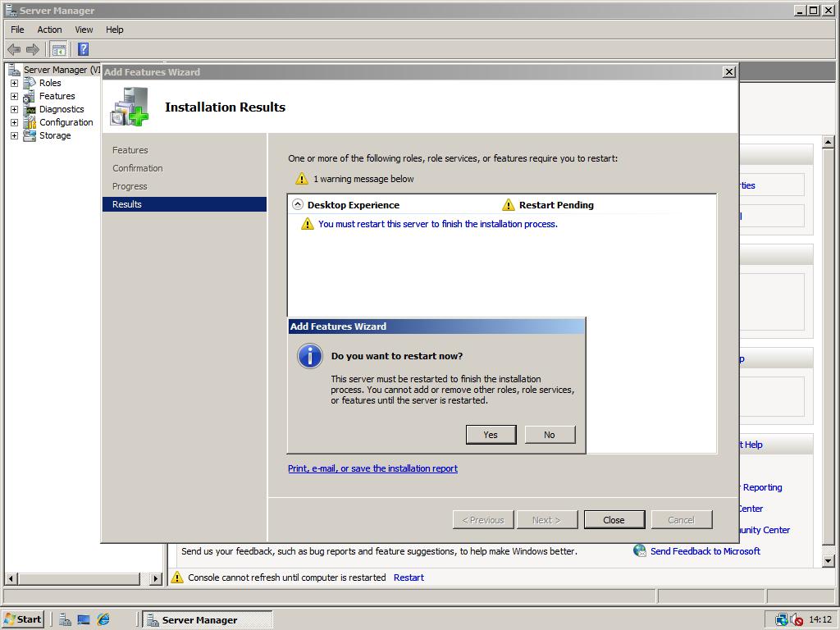
Task: Click the warning icon beside Restart Pending
Action: point(508,204)
